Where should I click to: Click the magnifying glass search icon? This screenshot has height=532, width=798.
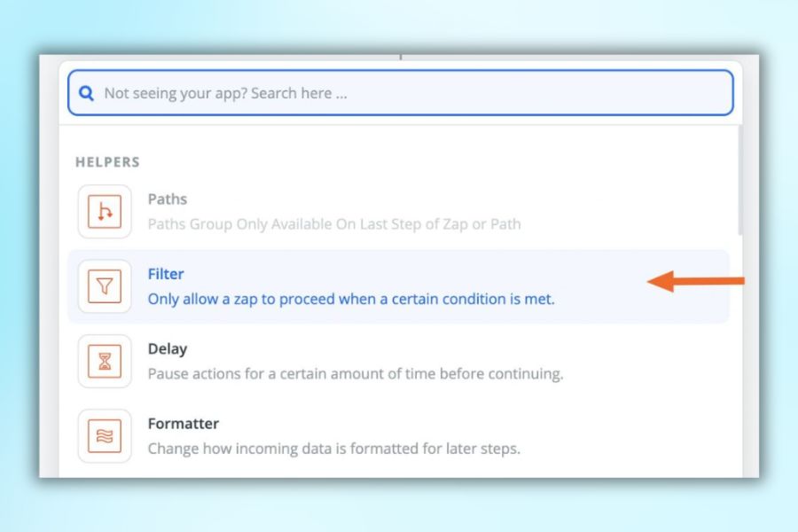[x=86, y=93]
